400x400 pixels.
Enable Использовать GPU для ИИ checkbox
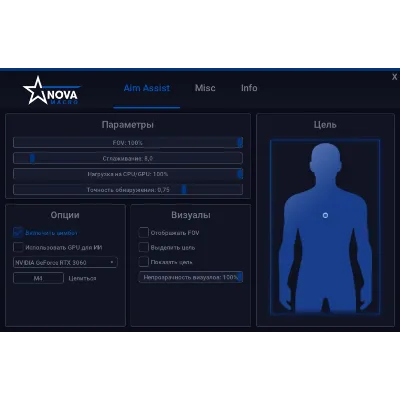pyautogui.click(x=18, y=247)
